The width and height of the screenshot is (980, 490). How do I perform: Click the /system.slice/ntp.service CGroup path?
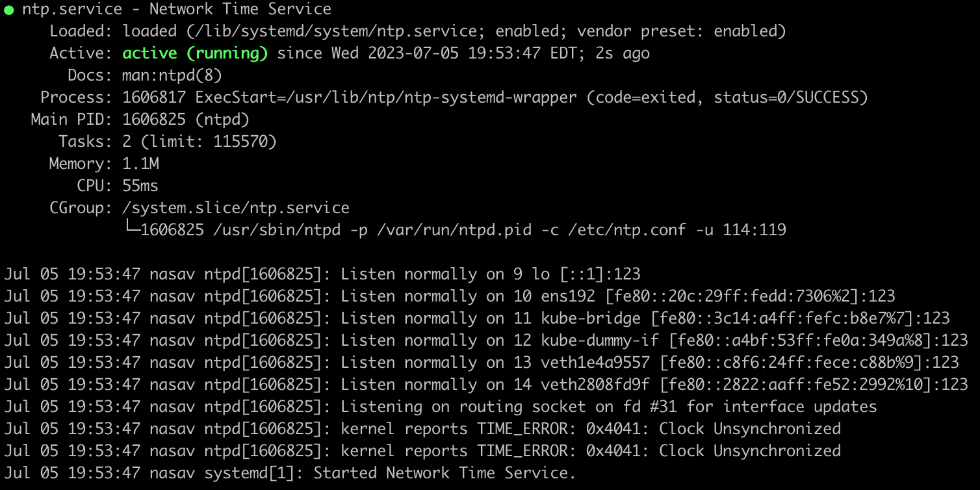coord(236,208)
